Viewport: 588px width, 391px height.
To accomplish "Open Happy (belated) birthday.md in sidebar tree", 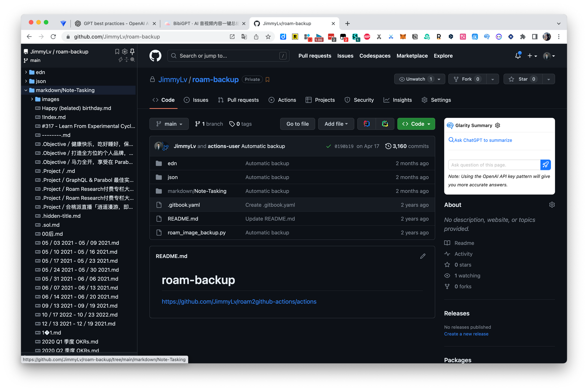I will coord(76,108).
